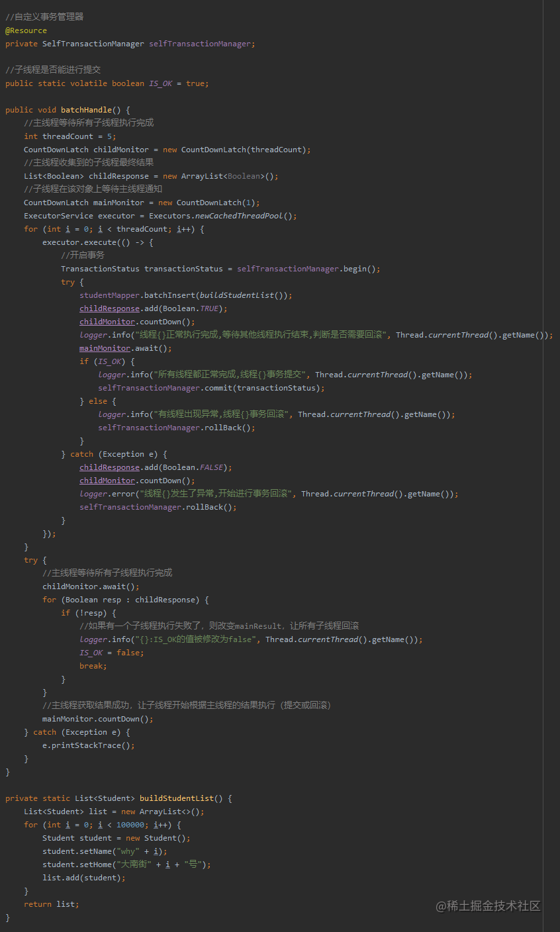Click selfTransactionManager.commit(transactionStatus) line
This screenshot has width=560, height=932.
(212, 388)
